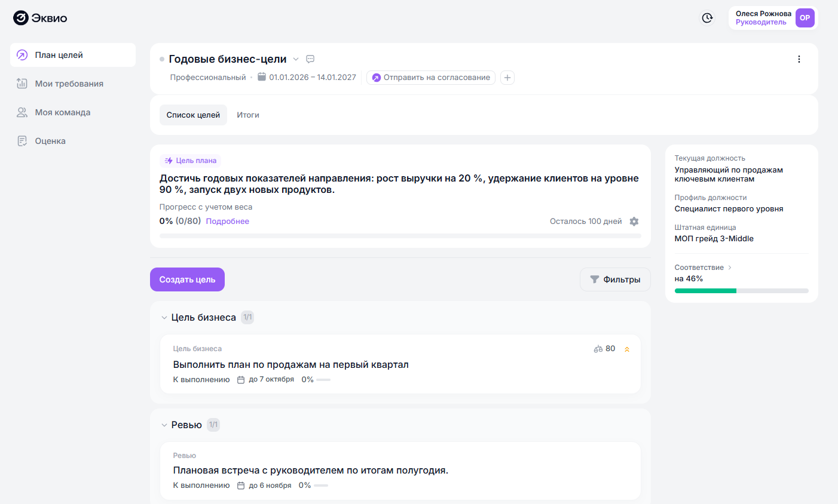Click the 1/1 counter beside Цель бизнеса

tap(247, 318)
